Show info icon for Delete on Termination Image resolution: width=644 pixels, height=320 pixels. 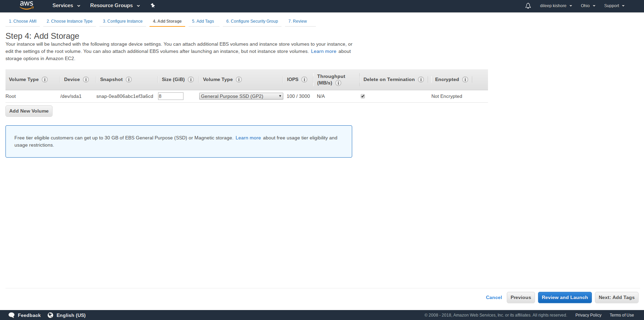[x=421, y=80]
